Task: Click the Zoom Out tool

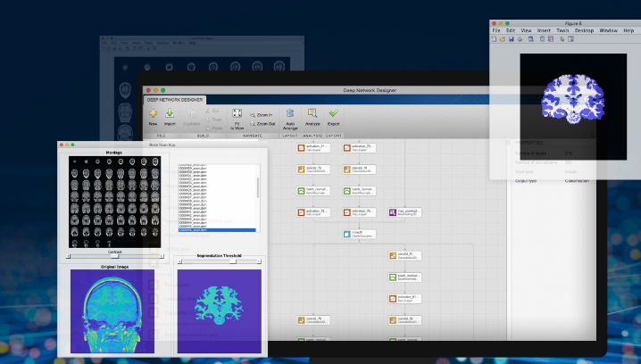Action: [x=261, y=124]
